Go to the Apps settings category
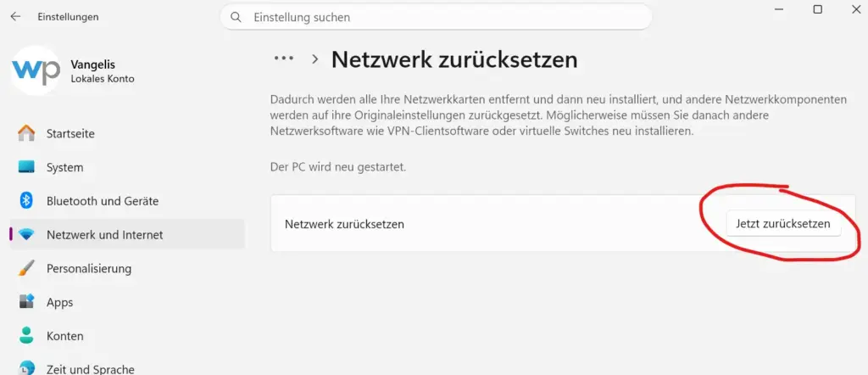This screenshot has width=868, height=375. click(x=127, y=302)
